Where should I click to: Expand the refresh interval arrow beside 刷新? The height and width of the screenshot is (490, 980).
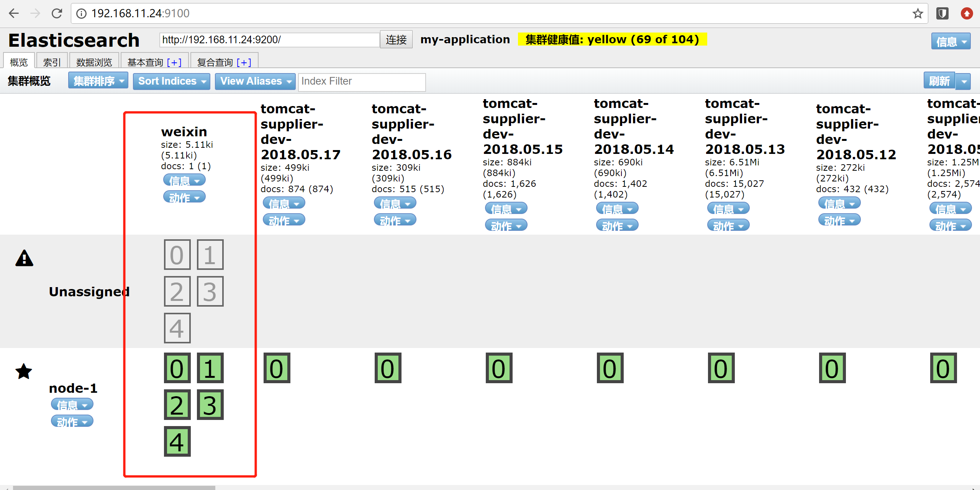[964, 81]
